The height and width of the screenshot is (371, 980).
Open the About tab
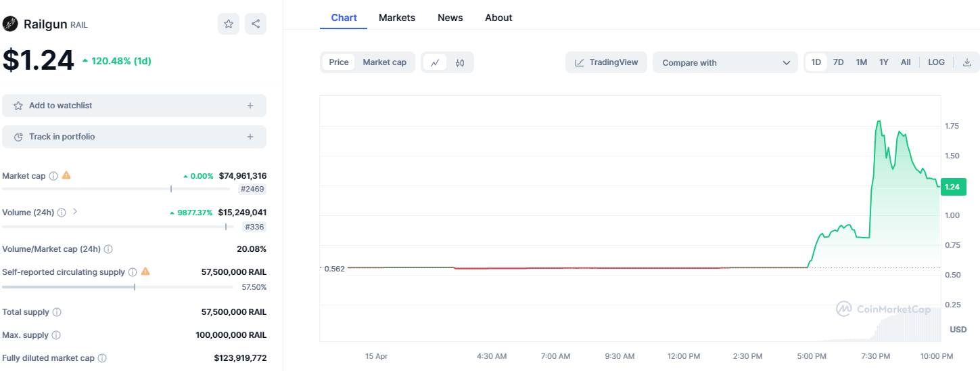[498, 18]
